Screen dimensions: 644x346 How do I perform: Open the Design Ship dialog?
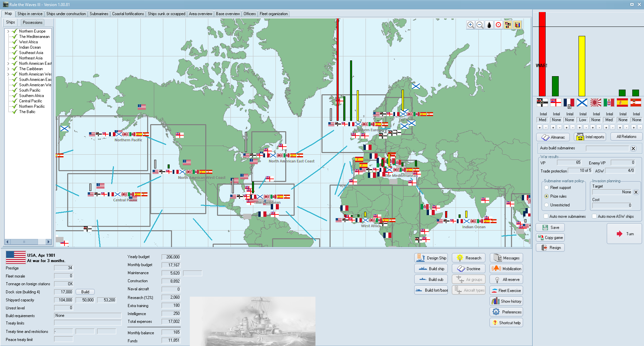click(x=431, y=258)
